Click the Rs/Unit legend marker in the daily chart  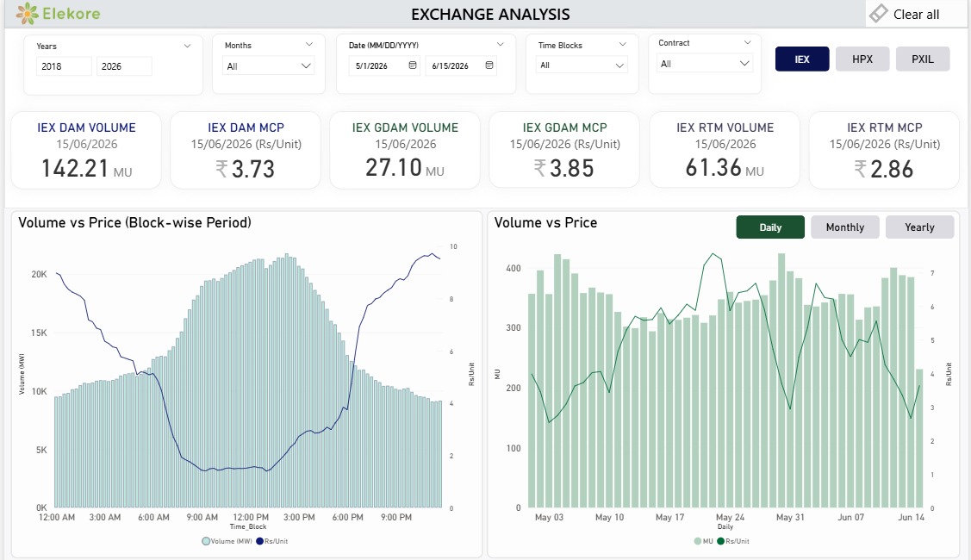coord(721,541)
